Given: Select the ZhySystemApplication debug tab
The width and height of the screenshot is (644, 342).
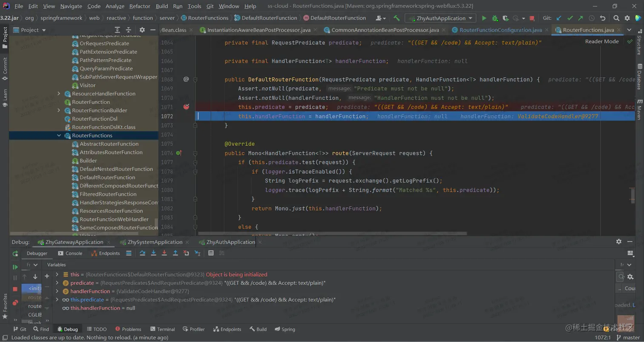Looking at the screenshot, I should (x=156, y=242).
